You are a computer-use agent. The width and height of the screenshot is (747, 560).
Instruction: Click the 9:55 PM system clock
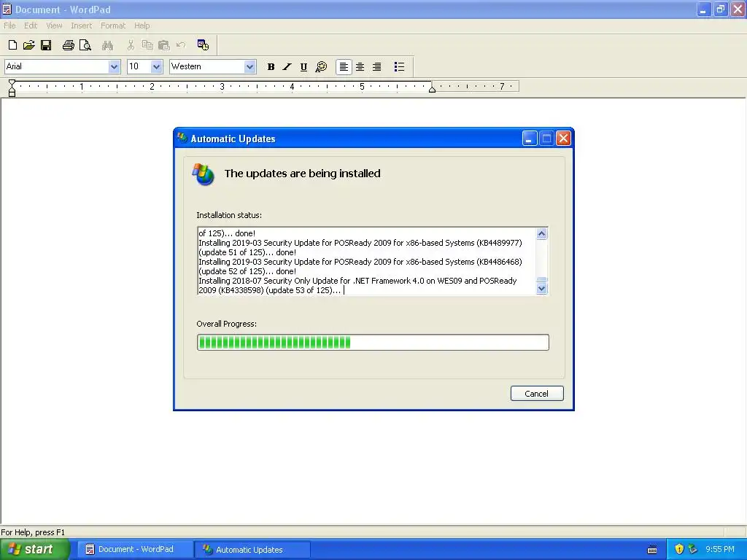pyautogui.click(x=720, y=549)
